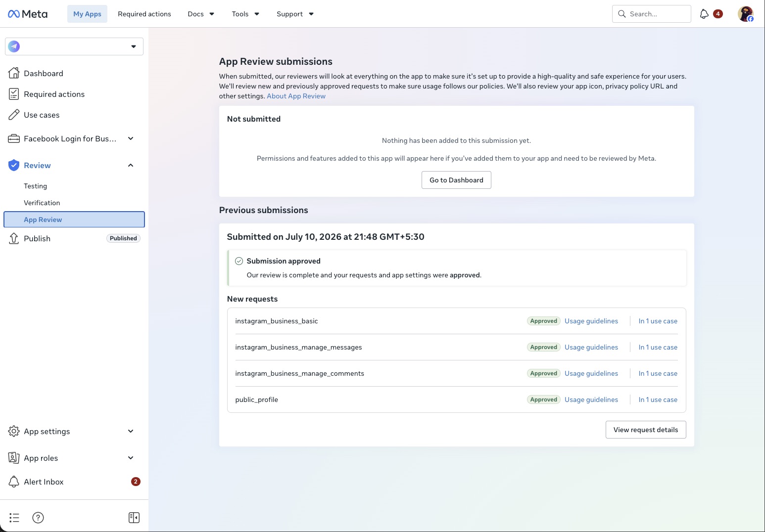This screenshot has height=532, width=765.
Task: Open the help question mark icon
Action: [x=38, y=518]
